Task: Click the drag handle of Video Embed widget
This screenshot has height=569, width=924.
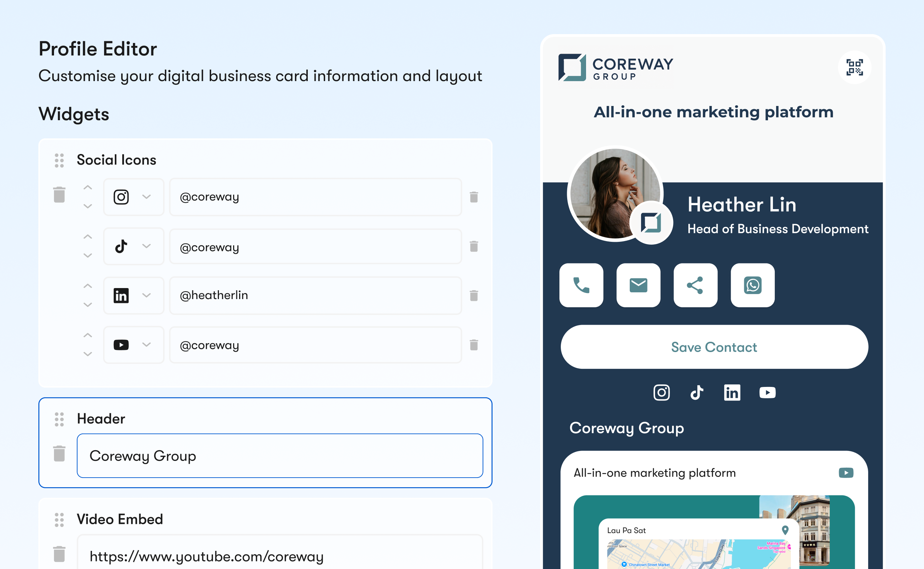Action: point(59,520)
